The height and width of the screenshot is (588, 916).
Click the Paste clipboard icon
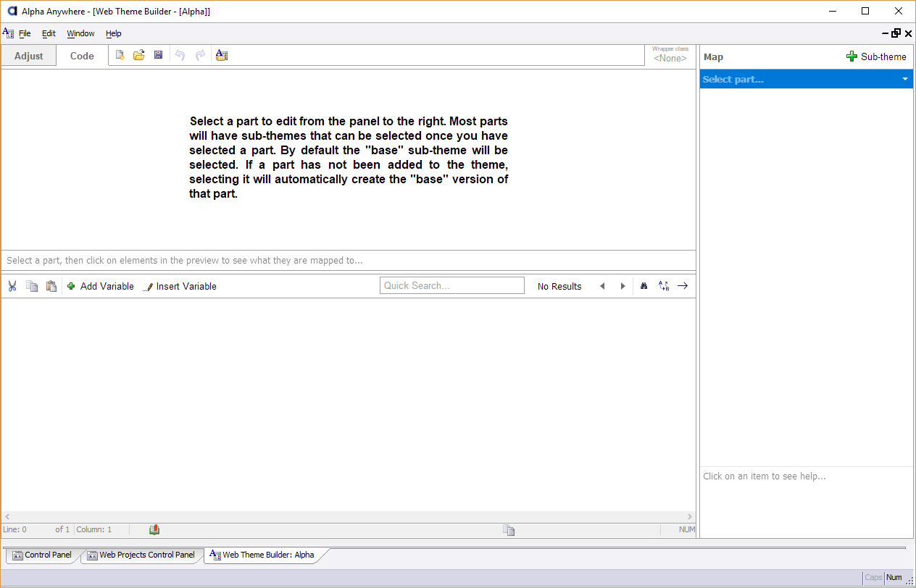(x=51, y=286)
